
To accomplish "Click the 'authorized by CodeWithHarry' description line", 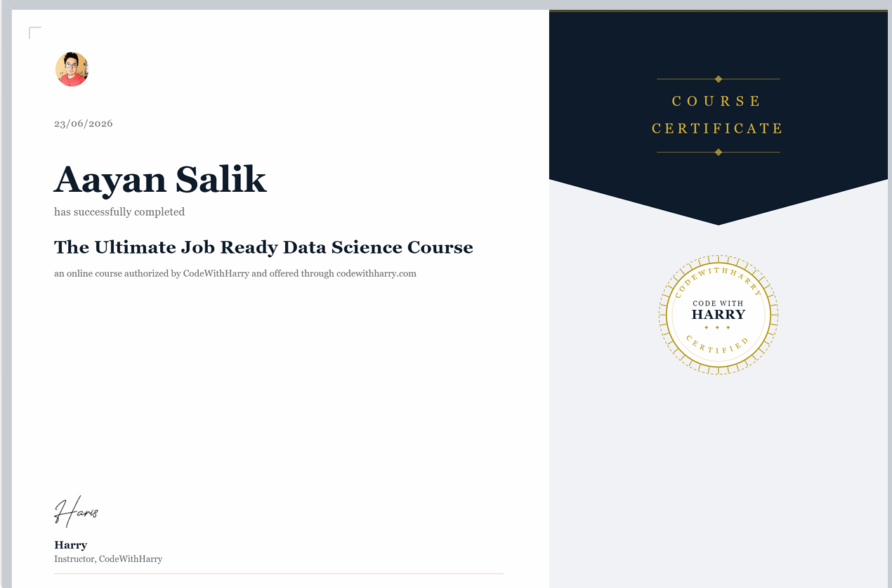I will point(235,273).
